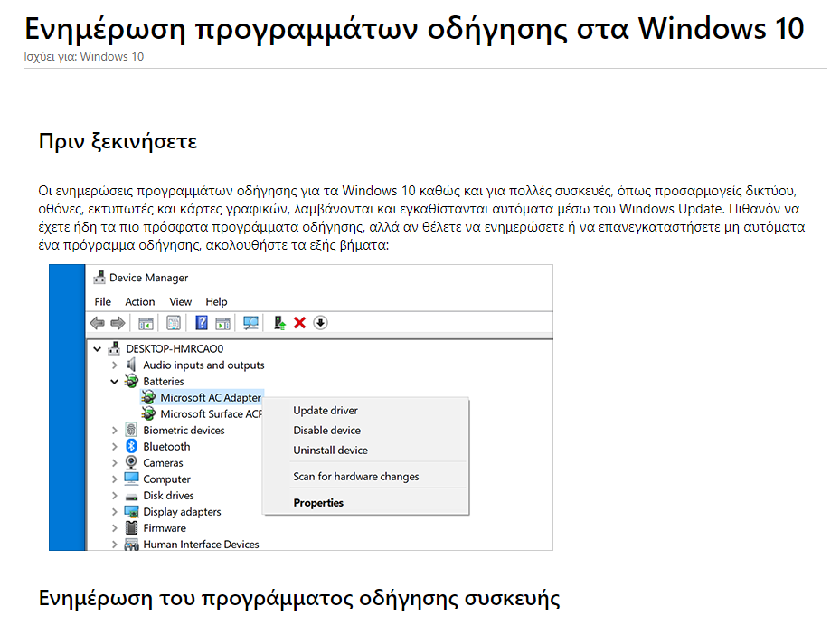The image size is (840, 626).
Task: Select the Microsoft AC Adapter tree item
Action: [x=211, y=397]
